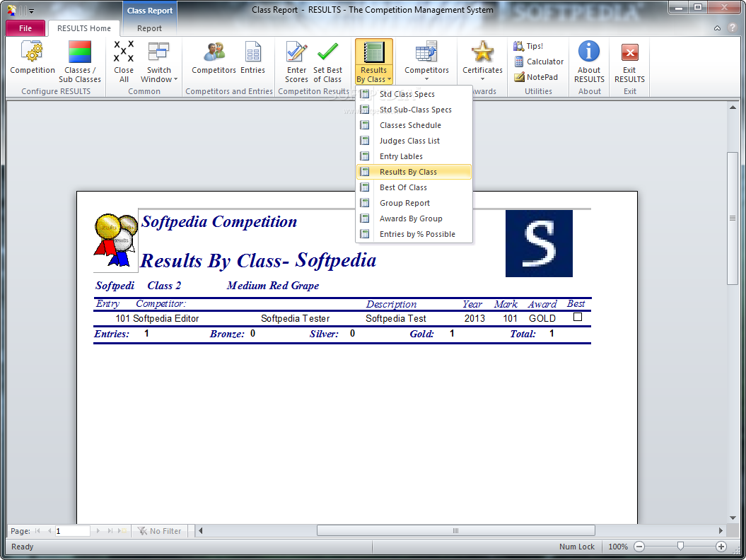
Task: Click the 100% zoom level button
Action: click(618, 547)
